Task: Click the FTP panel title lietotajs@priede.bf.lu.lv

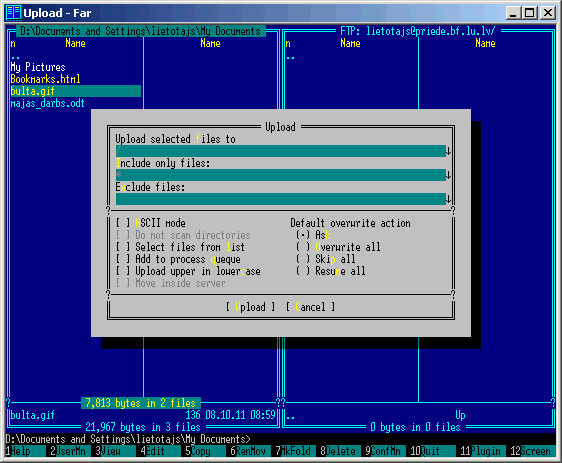Action: 418,31
